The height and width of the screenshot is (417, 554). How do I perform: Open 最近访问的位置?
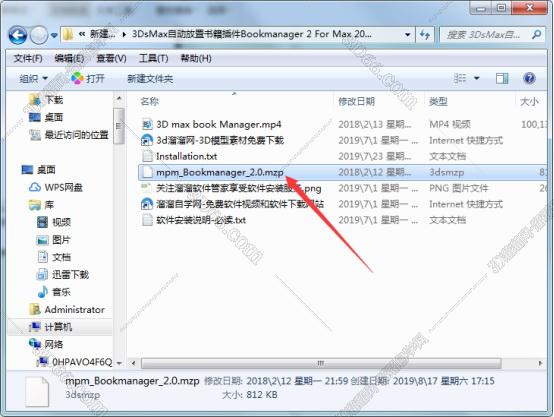tap(76, 135)
